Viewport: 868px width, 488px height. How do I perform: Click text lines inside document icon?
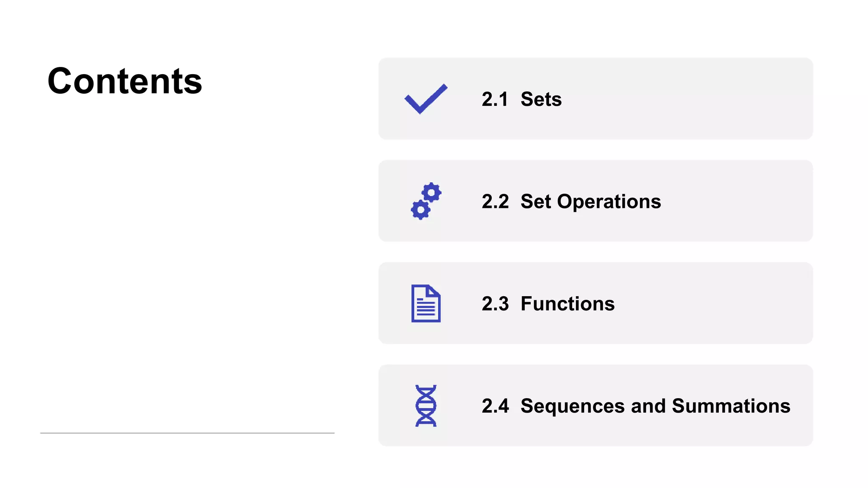426,307
